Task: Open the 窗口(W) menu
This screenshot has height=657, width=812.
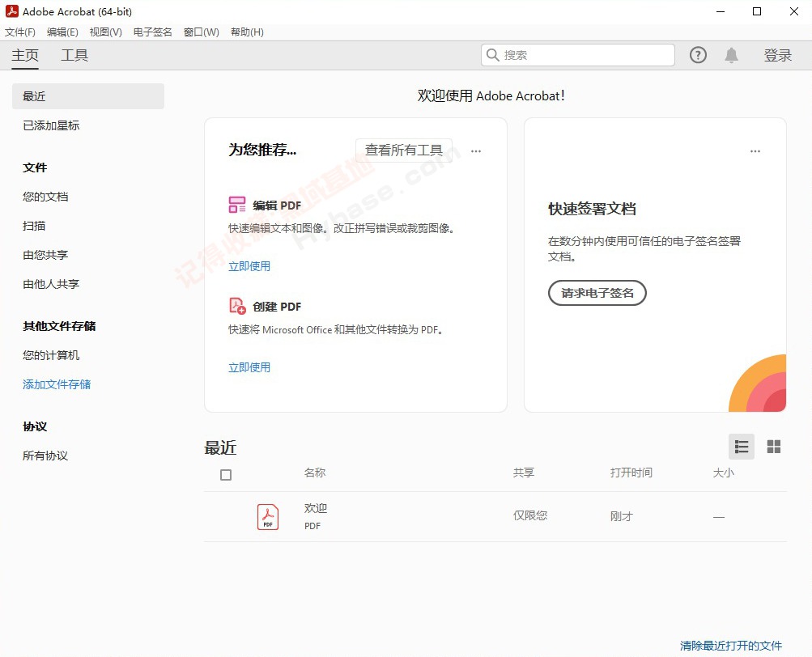Action: coord(202,32)
